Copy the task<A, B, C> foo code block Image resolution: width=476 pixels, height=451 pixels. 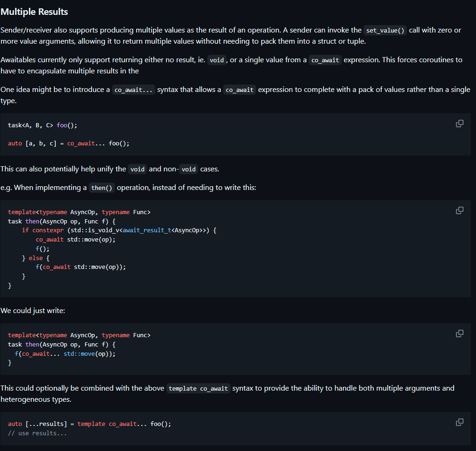pyautogui.click(x=459, y=124)
